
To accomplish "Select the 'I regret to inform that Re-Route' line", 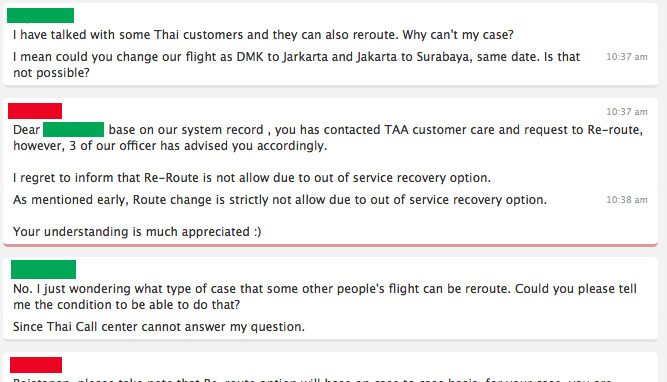I will pyautogui.click(x=252, y=177).
